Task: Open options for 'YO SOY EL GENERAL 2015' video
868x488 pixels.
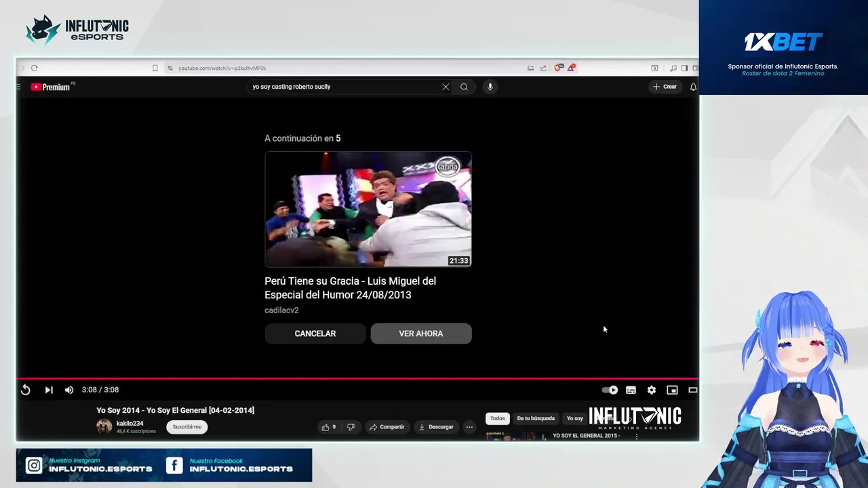Action: (x=636, y=436)
